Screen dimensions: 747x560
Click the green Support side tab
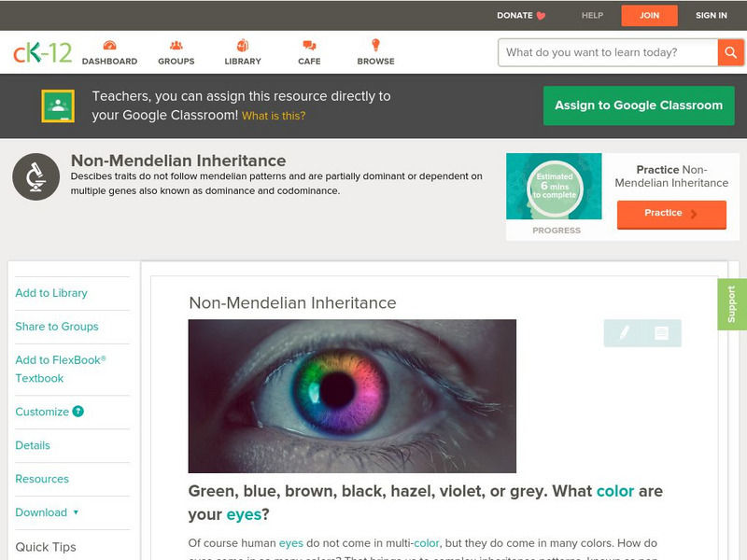click(732, 304)
